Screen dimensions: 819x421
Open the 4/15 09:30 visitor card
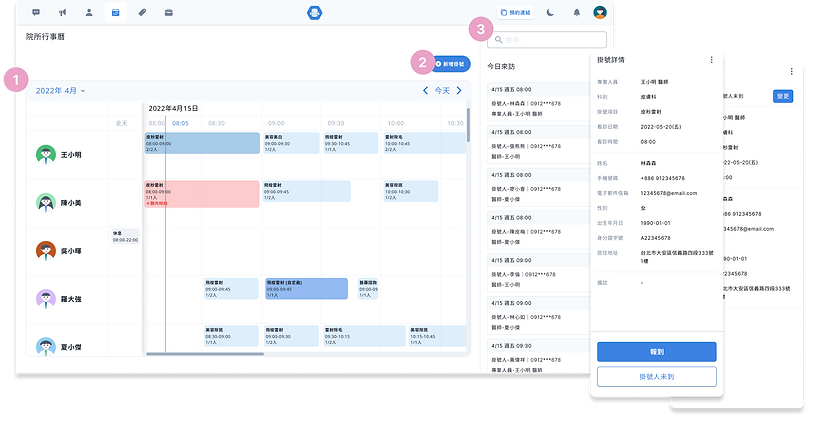[x=539, y=357]
